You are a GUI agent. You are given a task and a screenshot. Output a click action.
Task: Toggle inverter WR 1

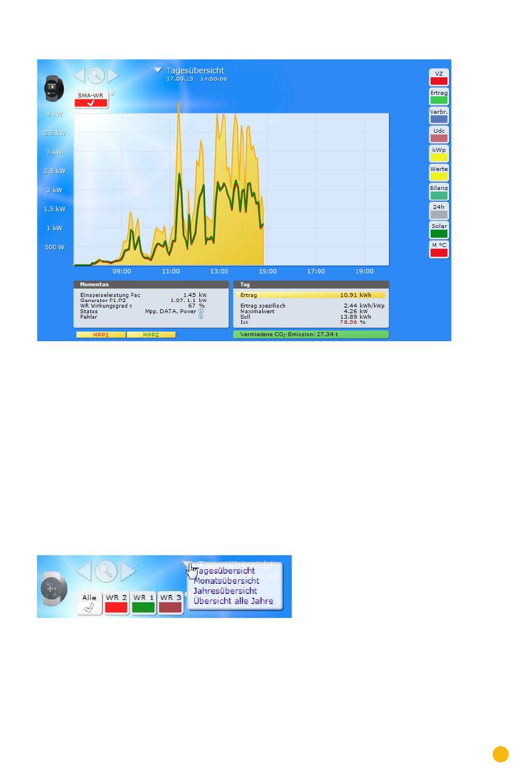click(x=143, y=603)
